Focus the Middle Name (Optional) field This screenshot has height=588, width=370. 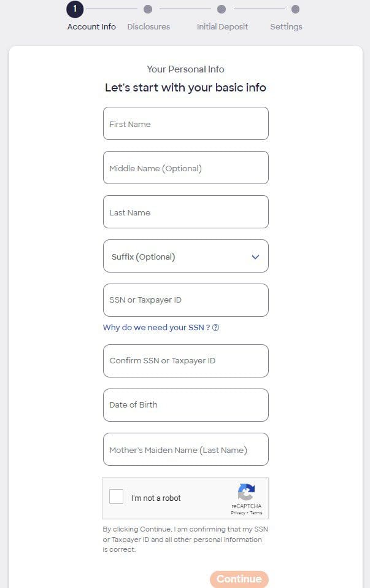click(185, 168)
